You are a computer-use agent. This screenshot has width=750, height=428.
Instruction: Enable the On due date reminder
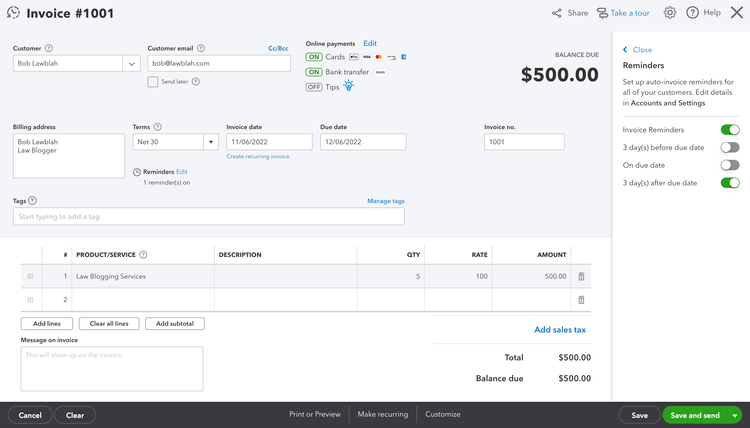pyautogui.click(x=730, y=165)
